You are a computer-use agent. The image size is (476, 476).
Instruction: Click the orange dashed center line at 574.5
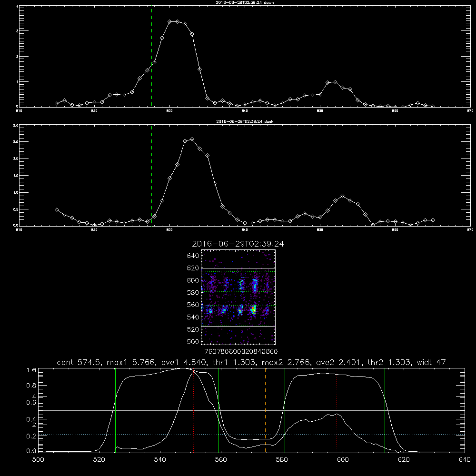point(265,410)
